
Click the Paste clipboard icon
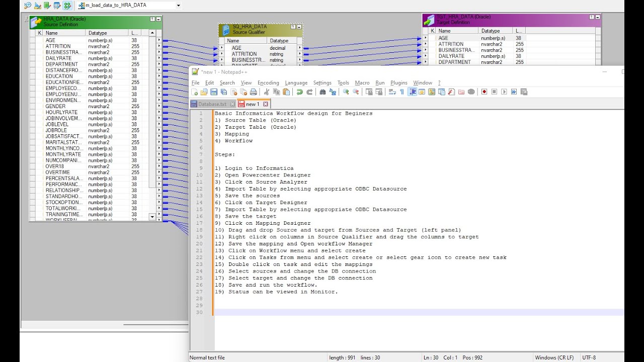(x=287, y=92)
